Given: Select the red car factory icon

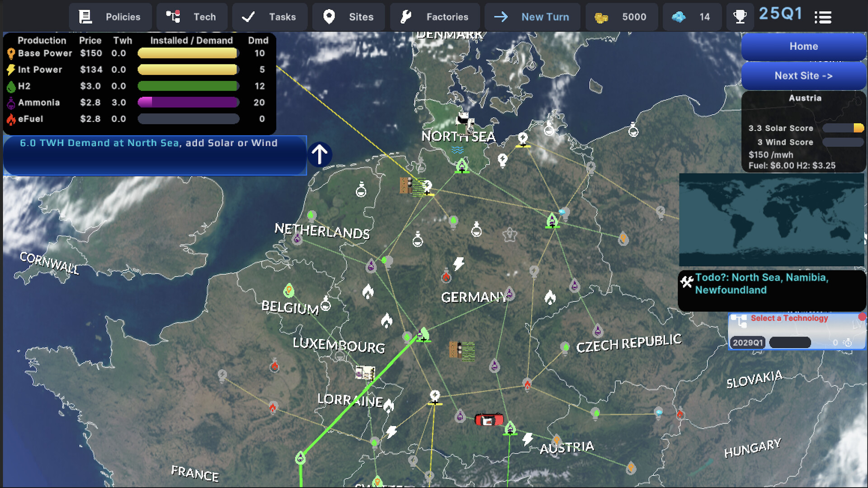Looking at the screenshot, I should click(489, 420).
